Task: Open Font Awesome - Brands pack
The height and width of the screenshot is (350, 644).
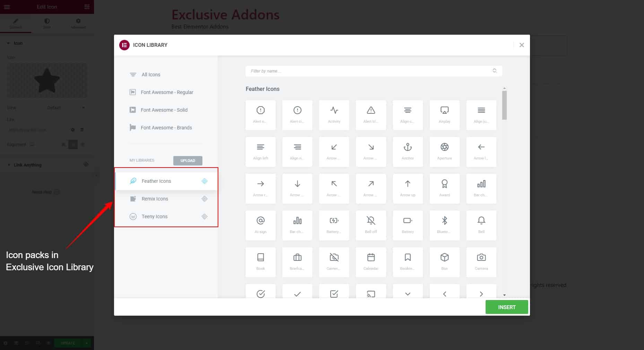Action: 166,128
